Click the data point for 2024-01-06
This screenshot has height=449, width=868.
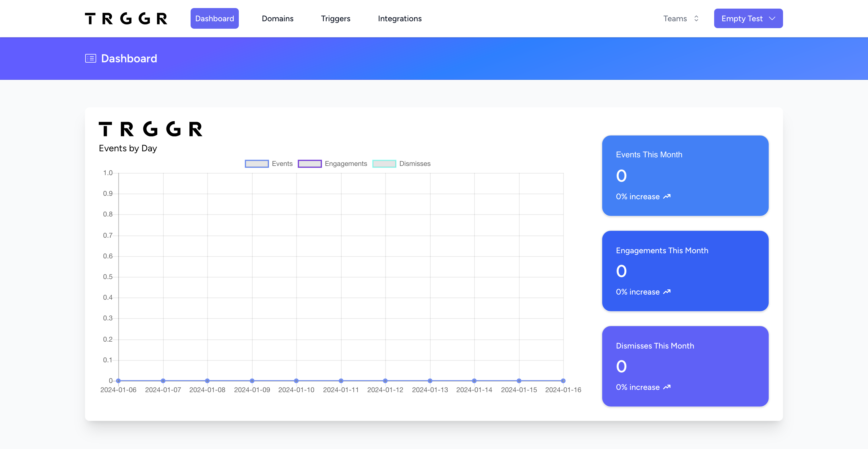[x=118, y=381]
